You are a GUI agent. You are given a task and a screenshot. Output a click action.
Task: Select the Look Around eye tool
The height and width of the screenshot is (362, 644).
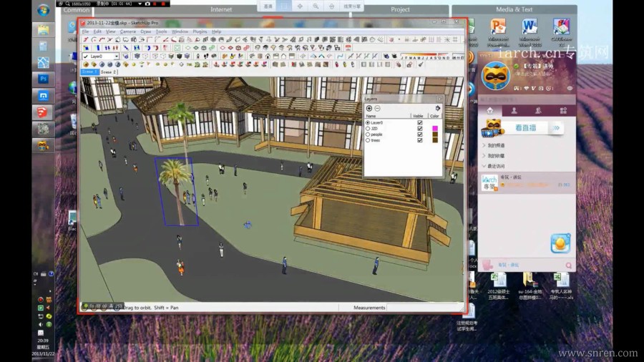click(213, 57)
